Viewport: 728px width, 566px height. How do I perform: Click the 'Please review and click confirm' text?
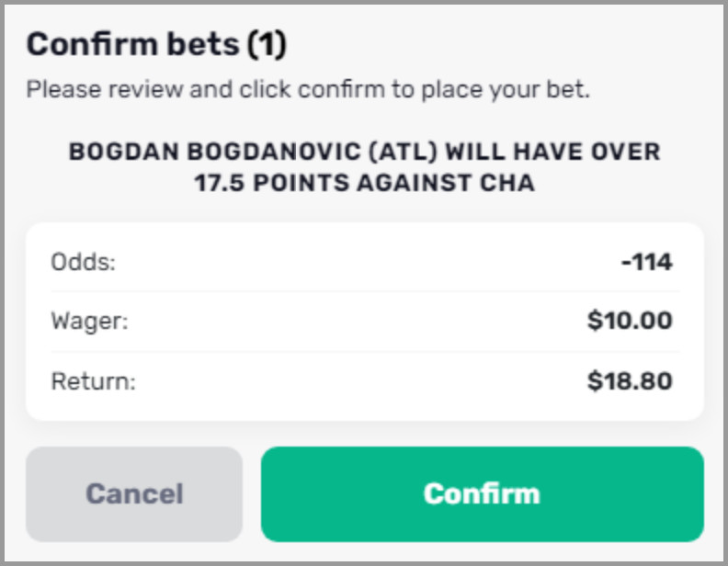point(307,91)
